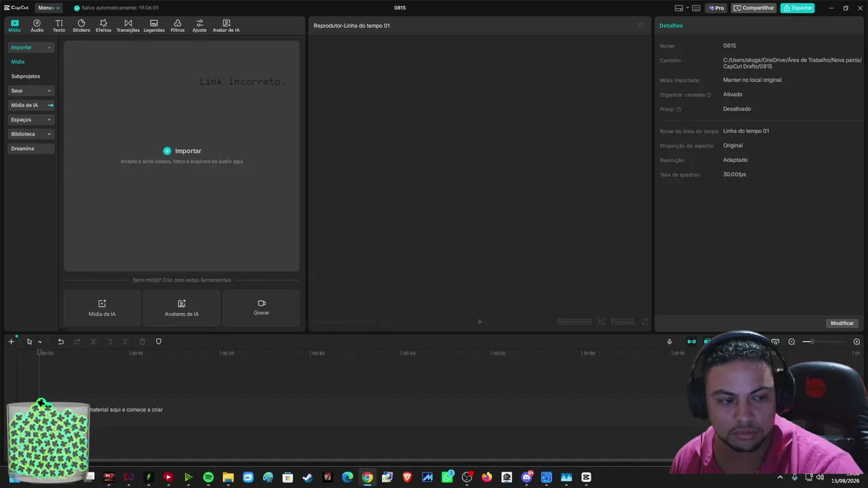Open the Filtros tab

coord(178,26)
